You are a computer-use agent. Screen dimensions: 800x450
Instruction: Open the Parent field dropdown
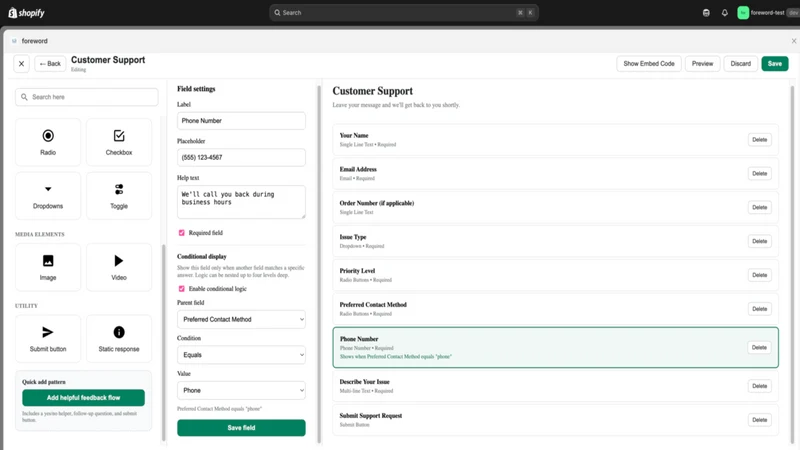(241, 319)
